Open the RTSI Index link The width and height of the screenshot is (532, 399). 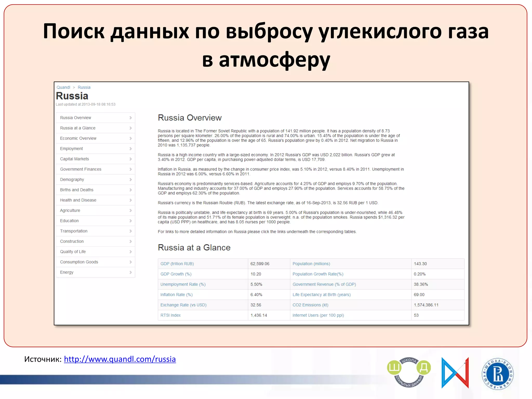point(170,315)
